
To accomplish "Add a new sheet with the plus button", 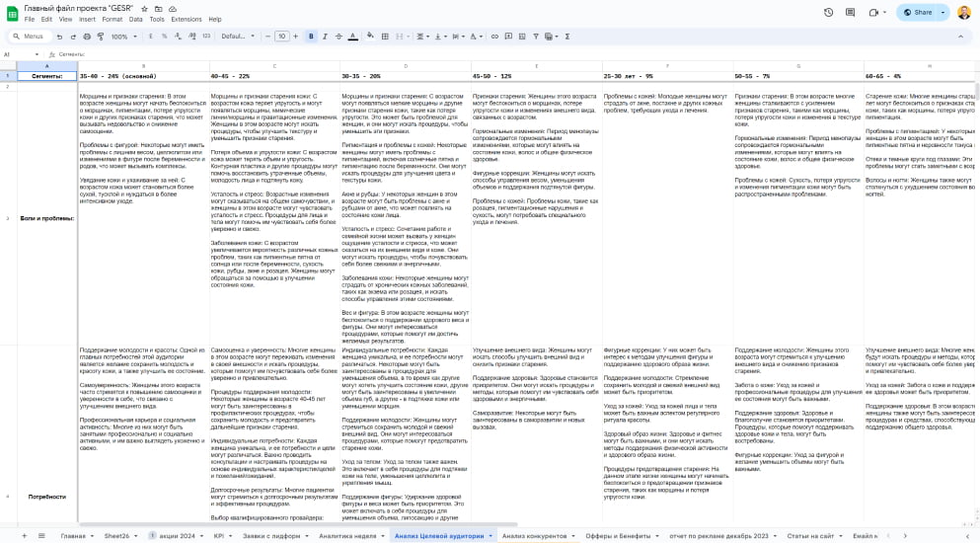I will click(x=25, y=536).
